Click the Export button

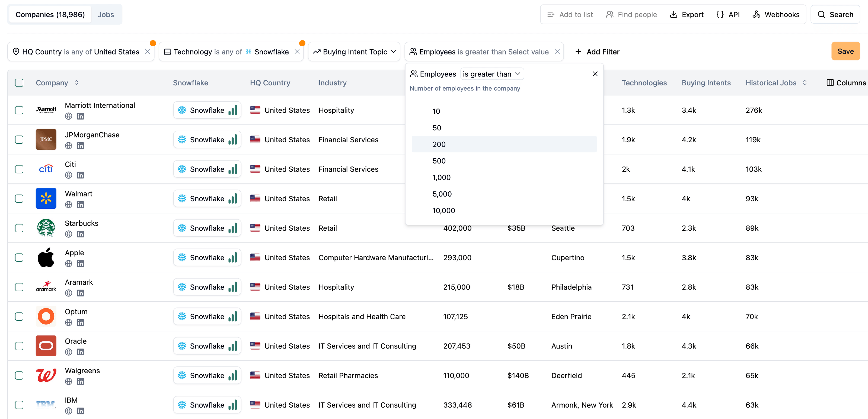click(x=687, y=14)
